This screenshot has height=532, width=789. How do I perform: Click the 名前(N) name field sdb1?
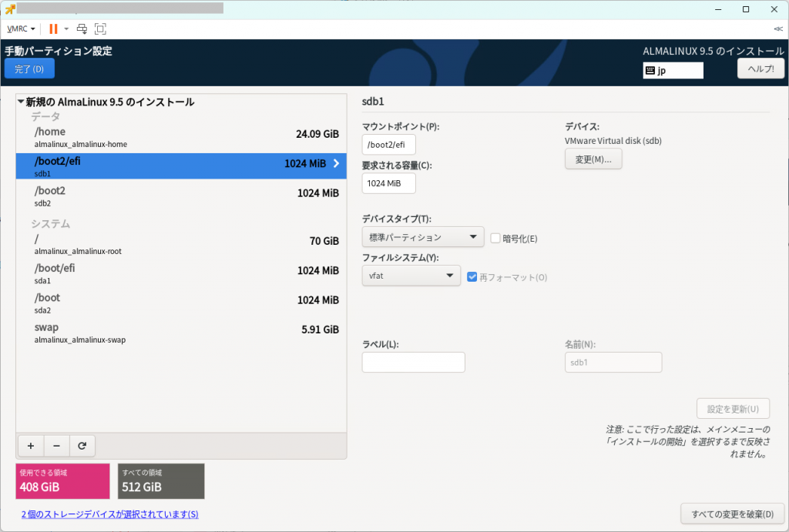pyautogui.click(x=613, y=363)
